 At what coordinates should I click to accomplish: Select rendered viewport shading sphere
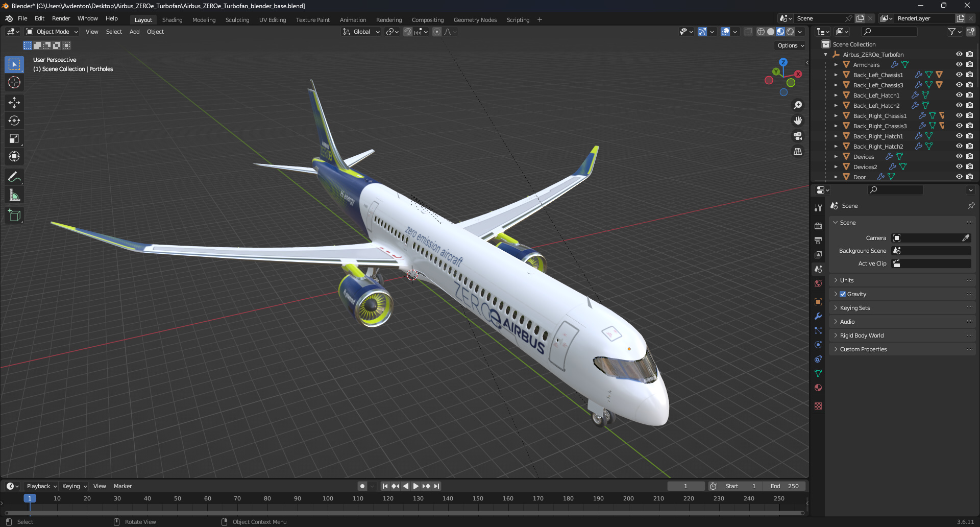coord(790,32)
